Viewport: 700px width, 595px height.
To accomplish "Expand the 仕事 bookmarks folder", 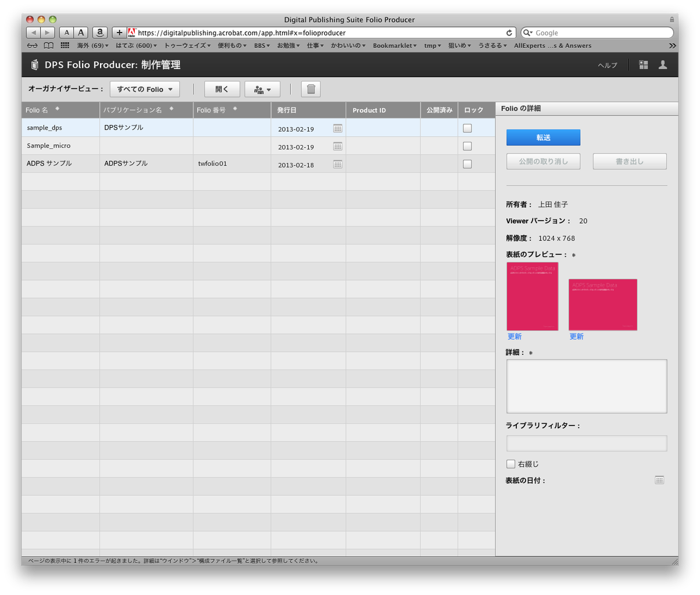I will pyautogui.click(x=316, y=45).
